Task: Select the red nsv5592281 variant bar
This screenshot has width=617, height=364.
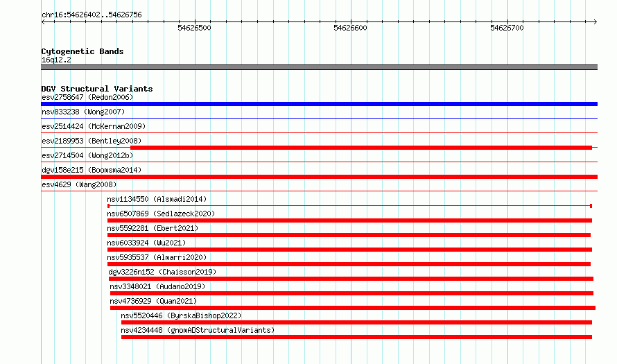Action: tap(349, 235)
